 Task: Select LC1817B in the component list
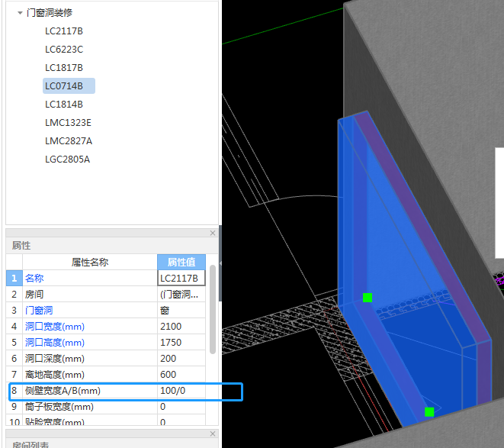tap(64, 68)
